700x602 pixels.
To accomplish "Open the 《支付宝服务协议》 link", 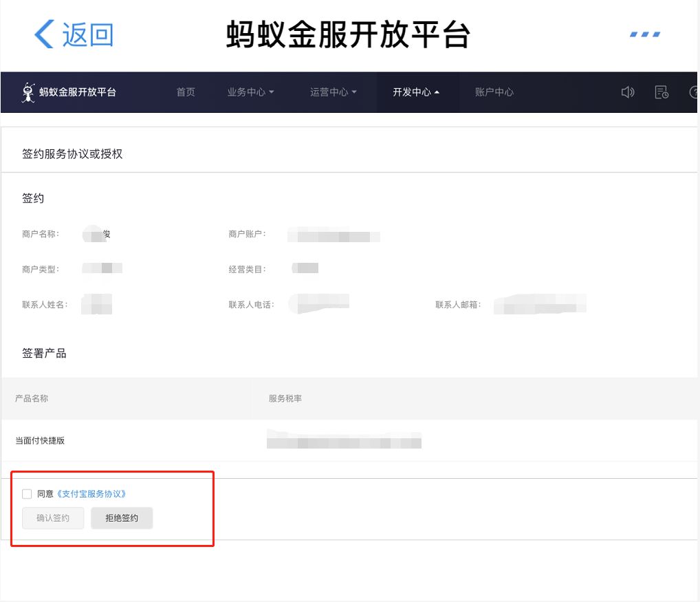I will coord(91,494).
